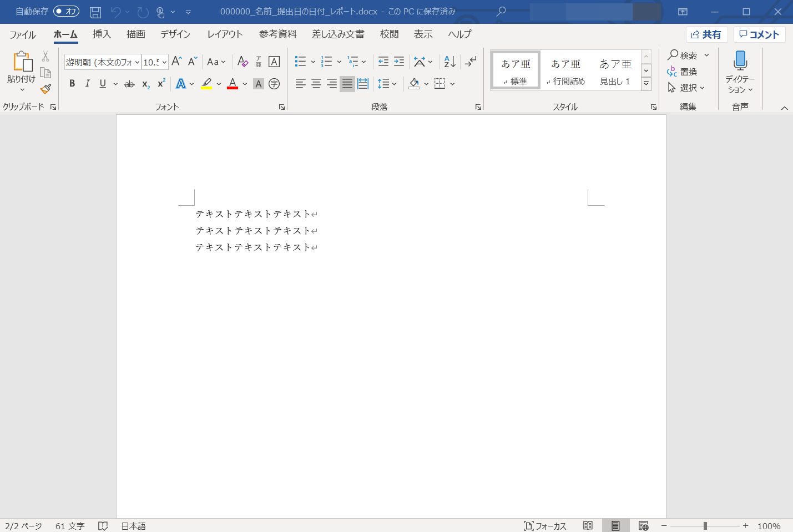Click the encircled character icon
Screen dimensions: 793x532
point(274,84)
